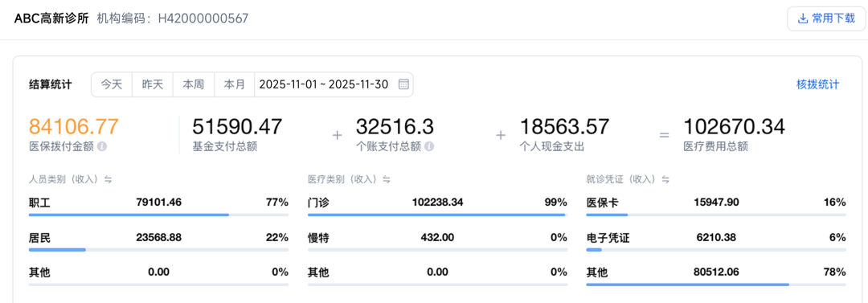Image resolution: width=868 pixels, height=303 pixels.
Task: Click the 常用下载 download button
Action: 826,18
